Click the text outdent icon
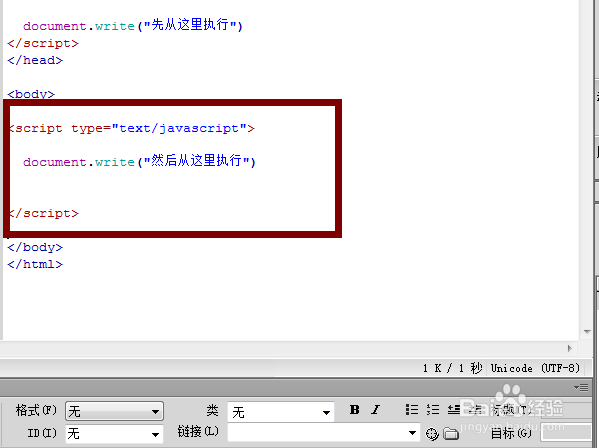The width and height of the screenshot is (599, 448). pyautogui.click(x=454, y=410)
